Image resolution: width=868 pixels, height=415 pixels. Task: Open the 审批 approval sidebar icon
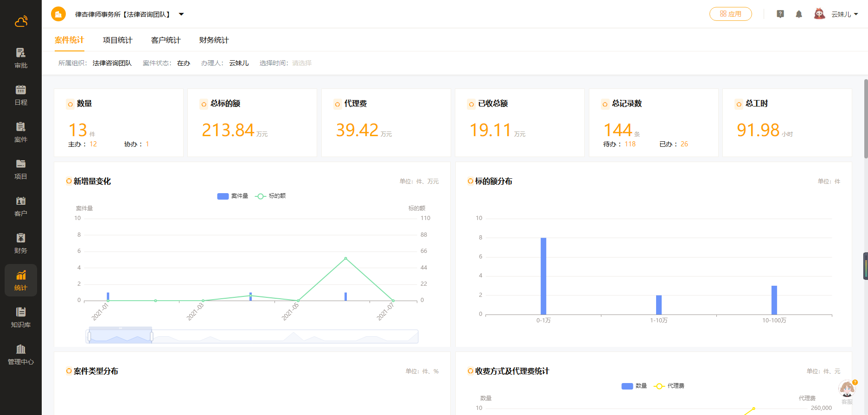coord(21,58)
